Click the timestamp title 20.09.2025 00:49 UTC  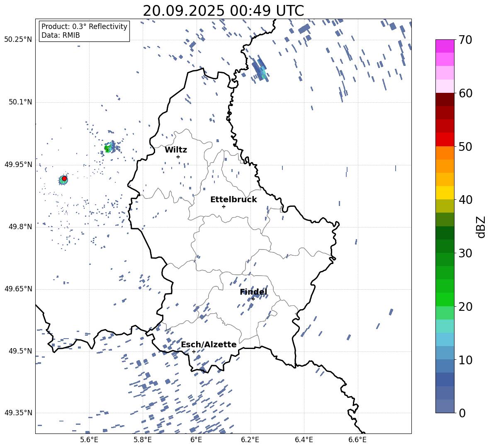[223, 11]
